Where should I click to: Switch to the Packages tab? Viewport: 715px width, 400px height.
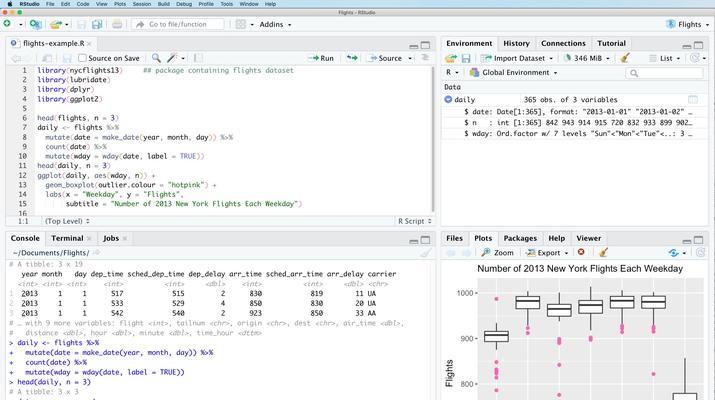[x=520, y=238]
